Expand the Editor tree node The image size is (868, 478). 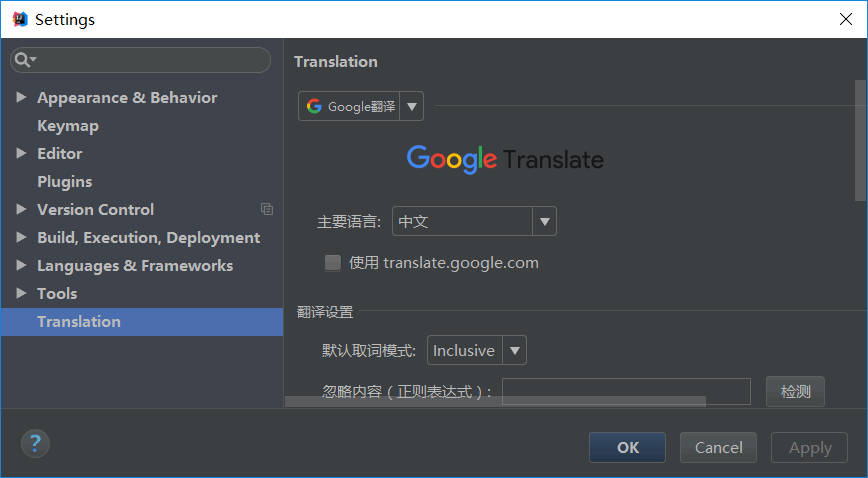[21, 153]
